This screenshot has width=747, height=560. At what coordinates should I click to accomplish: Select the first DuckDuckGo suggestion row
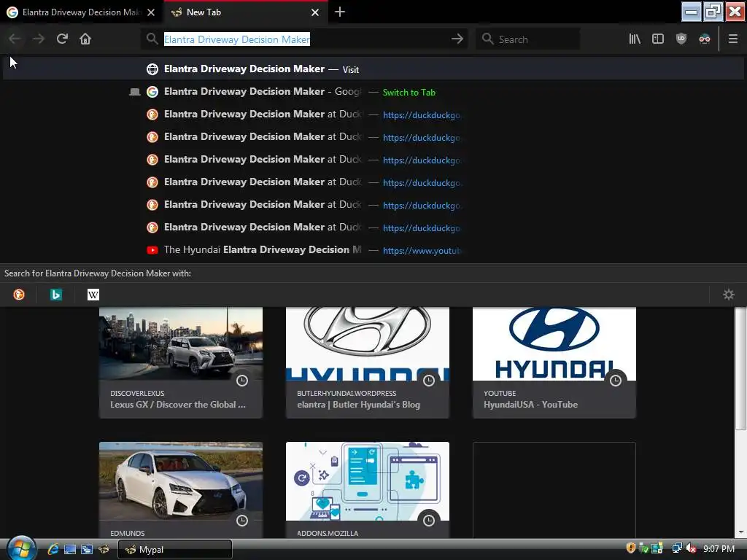tap(373, 114)
